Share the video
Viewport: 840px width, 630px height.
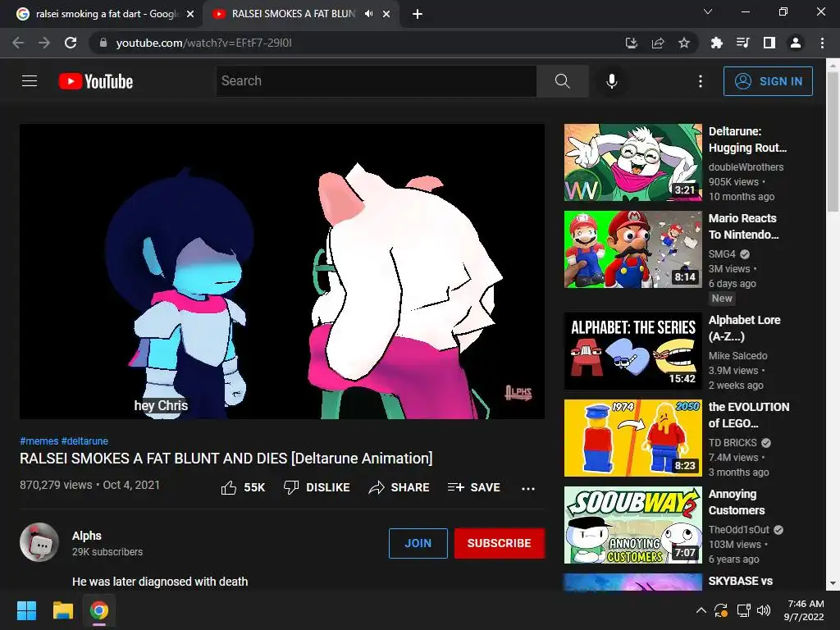tap(399, 487)
